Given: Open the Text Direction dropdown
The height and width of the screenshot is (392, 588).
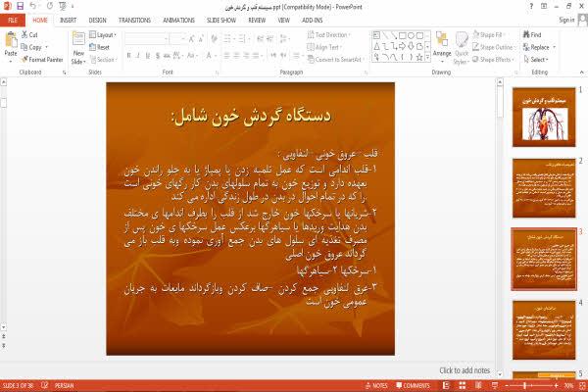Looking at the screenshot, I should click(329, 35).
